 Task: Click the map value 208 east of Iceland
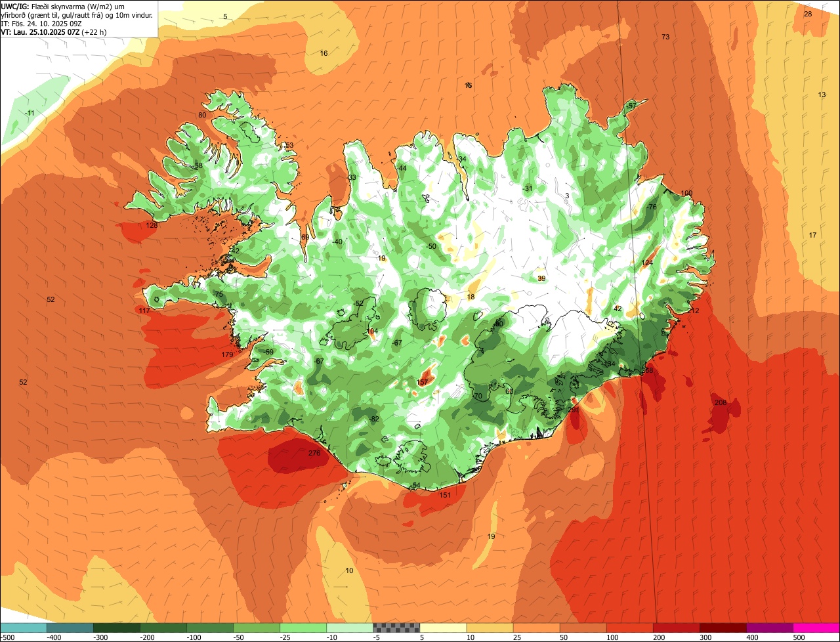721,402
